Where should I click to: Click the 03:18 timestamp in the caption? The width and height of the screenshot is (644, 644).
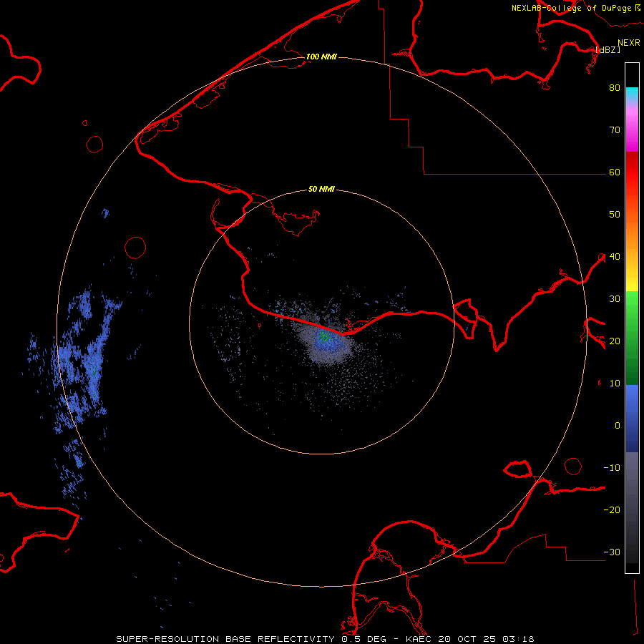point(519,639)
